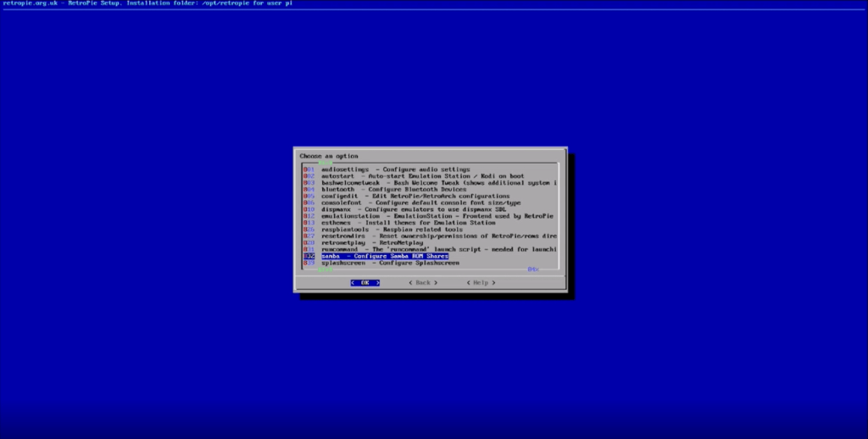
Task: Select esthemes install themes entry
Action: (399, 223)
